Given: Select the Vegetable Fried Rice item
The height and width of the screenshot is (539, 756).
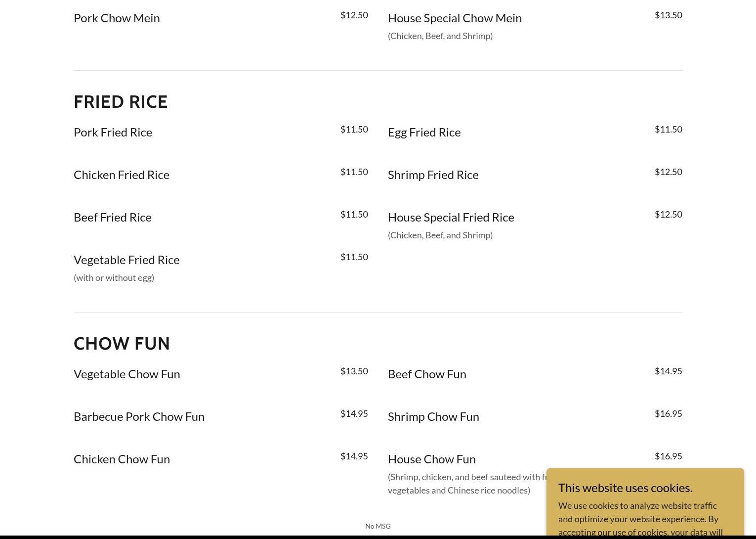Looking at the screenshot, I should point(126,260).
